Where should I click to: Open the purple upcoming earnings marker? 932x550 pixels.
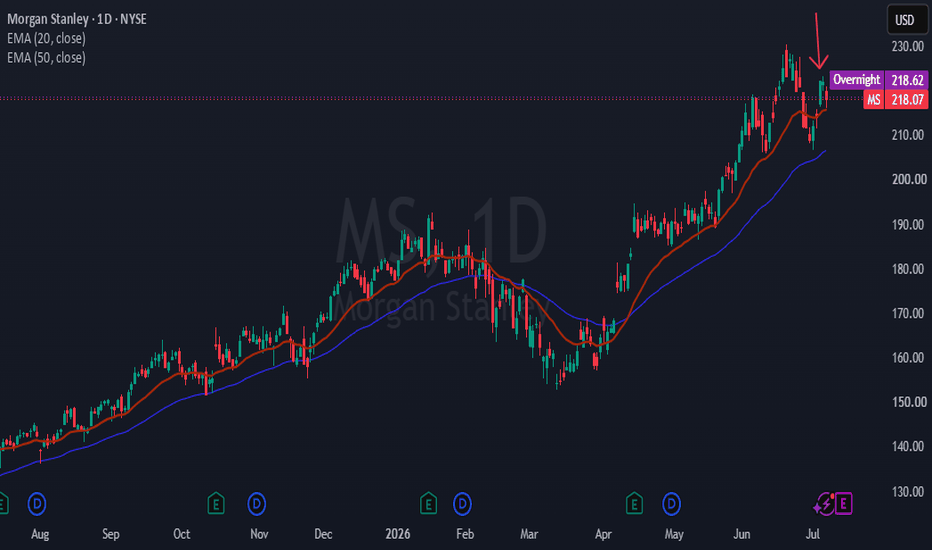(x=843, y=504)
